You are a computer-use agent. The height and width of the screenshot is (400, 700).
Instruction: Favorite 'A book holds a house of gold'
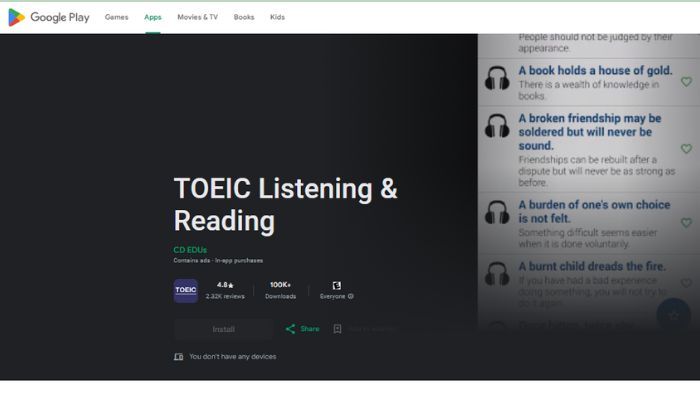(x=686, y=82)
